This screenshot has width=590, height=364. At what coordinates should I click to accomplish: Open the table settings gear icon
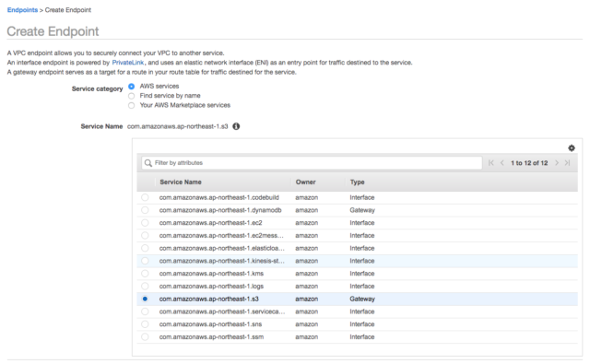pos(572,148)
